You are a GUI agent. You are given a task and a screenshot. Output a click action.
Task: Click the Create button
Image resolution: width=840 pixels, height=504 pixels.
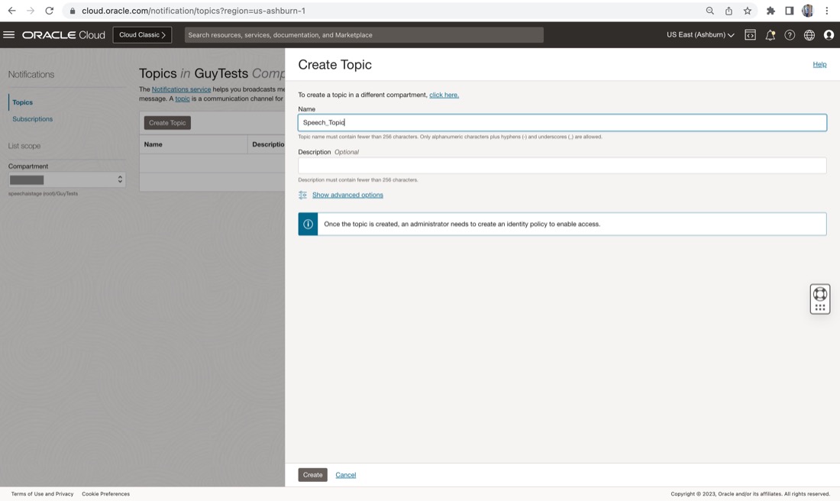coord(313,474)
